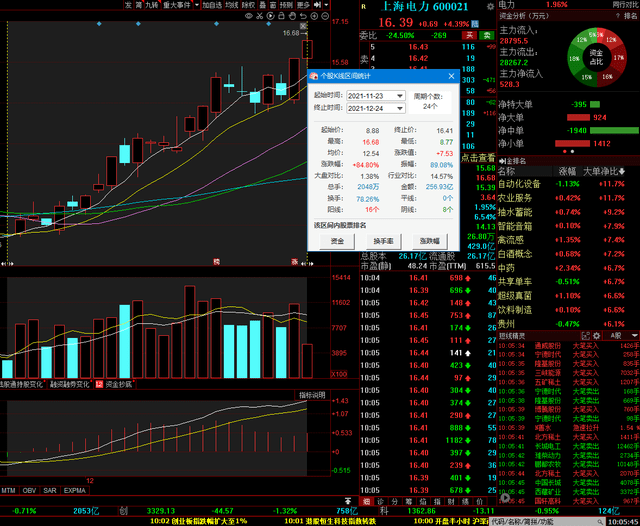640x526 pixels.
Task: Switch to the EXPMA indicator tab
Action: tap(75, 491)
